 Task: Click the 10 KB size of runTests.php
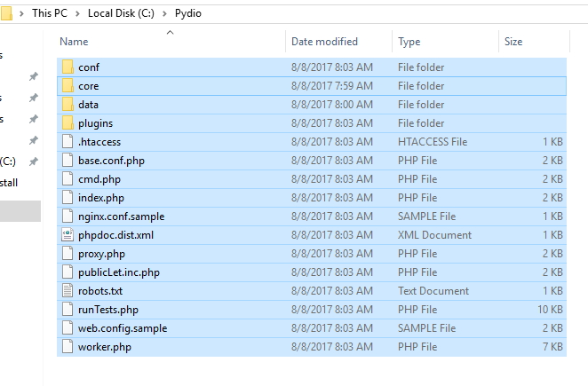(550, 309)
